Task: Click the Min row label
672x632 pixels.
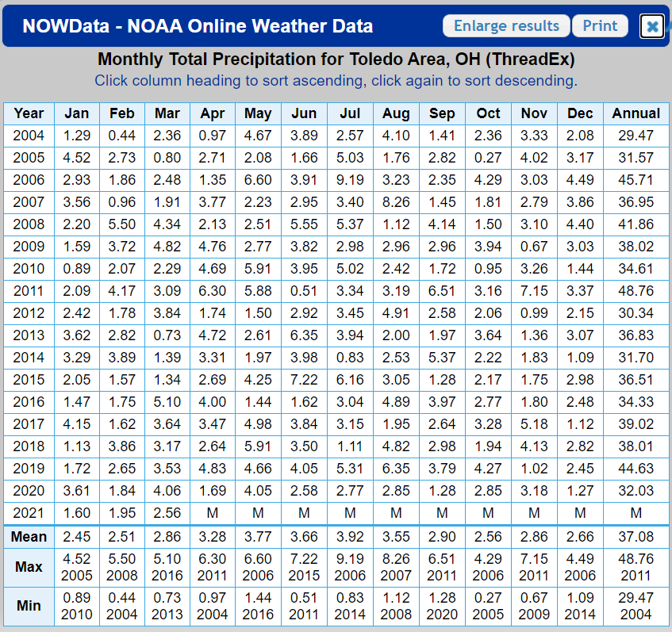Action: point(29,607)
